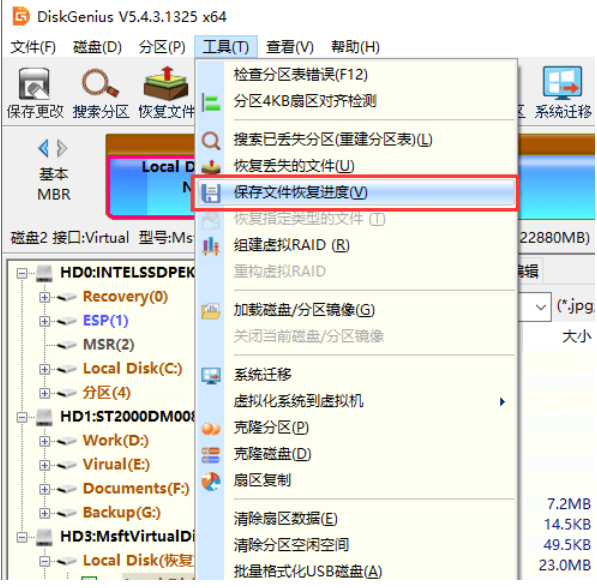This screenshot has height=588, width=597.
Task: Expand the ESP(1) partition node
Action: coord(45,321)
